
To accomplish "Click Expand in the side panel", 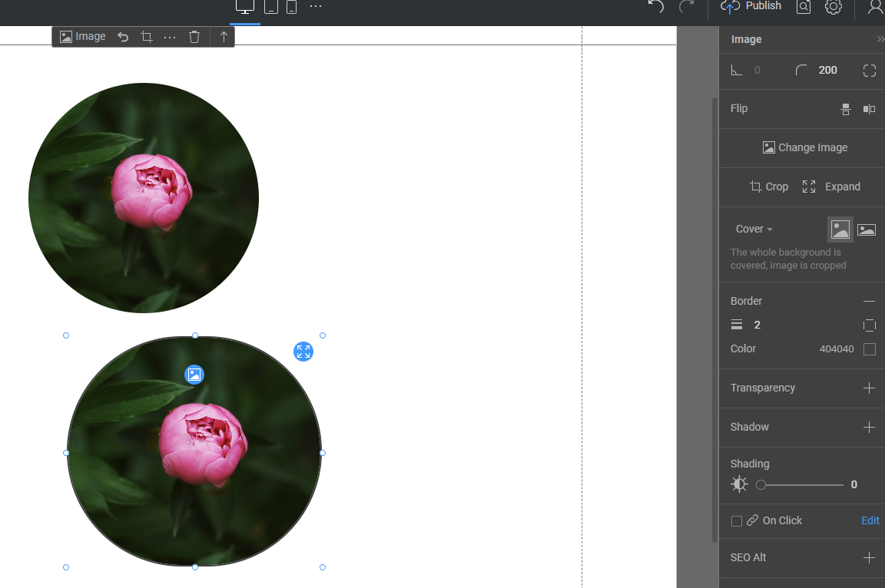I will pos(831,187).
